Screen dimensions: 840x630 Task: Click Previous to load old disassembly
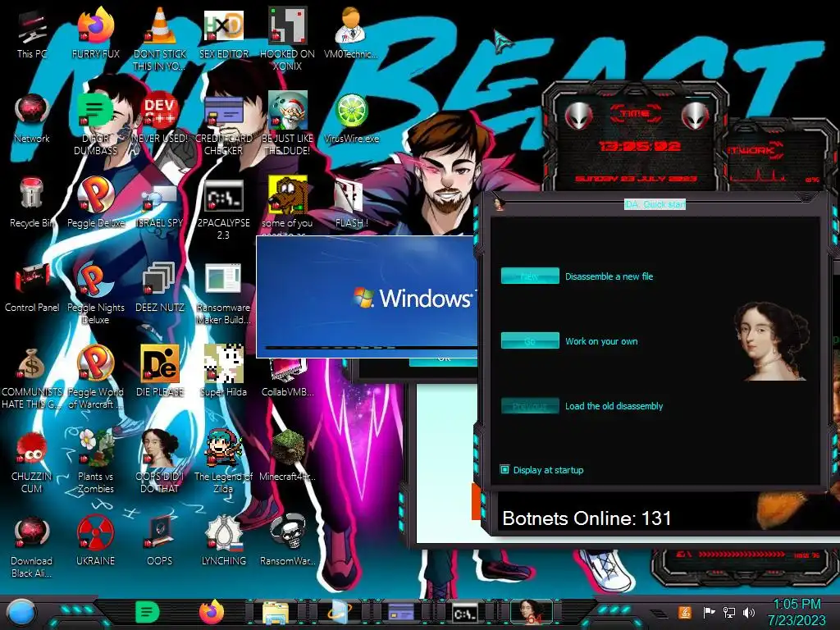point(530,405)
